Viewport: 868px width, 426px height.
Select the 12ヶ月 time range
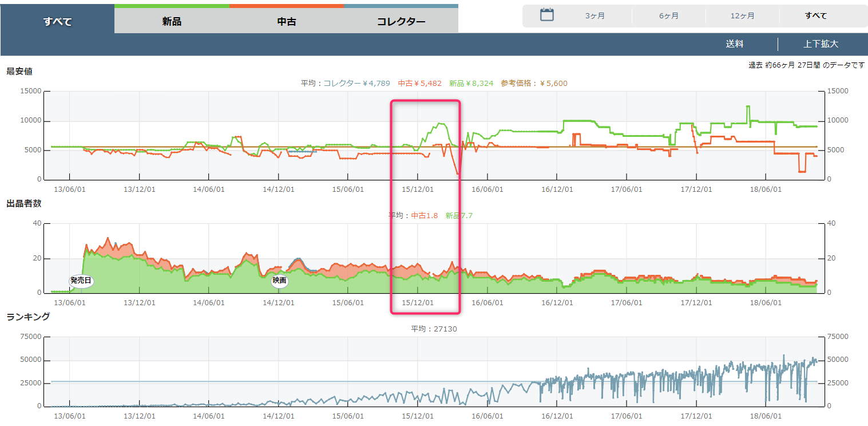tap(742, 16)
